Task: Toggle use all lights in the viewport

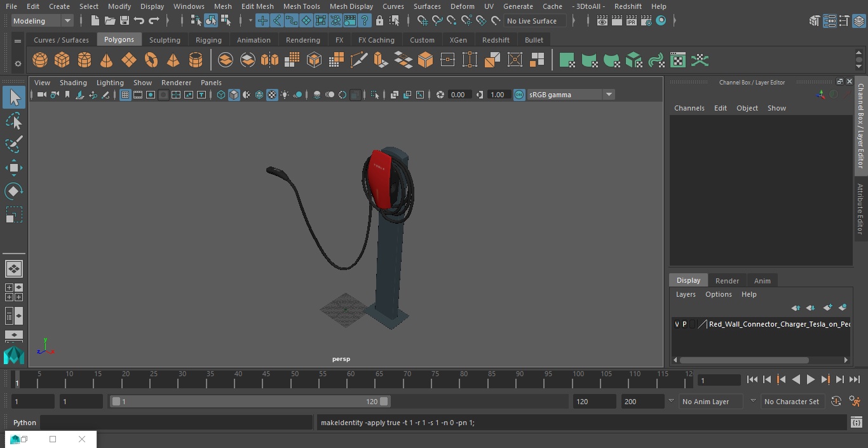Action: click(x=285, y=95)
